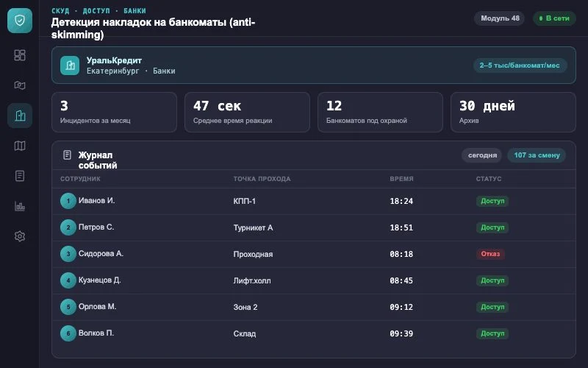
Task: Sort by the Точка прохода column header
Action: tap(262, 179)
